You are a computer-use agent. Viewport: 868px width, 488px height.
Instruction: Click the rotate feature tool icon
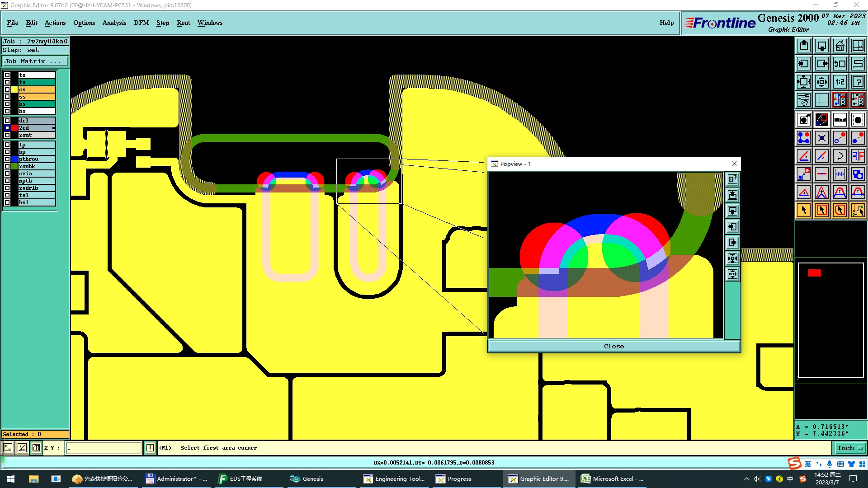point(840,156)
